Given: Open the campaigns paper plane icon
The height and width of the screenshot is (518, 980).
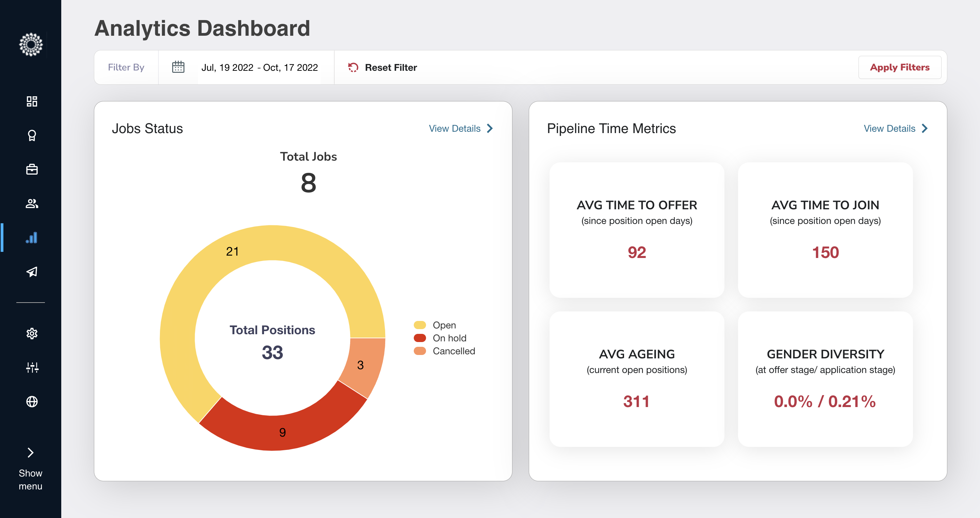Looking at the screenshot, I should tap(32, 271).
